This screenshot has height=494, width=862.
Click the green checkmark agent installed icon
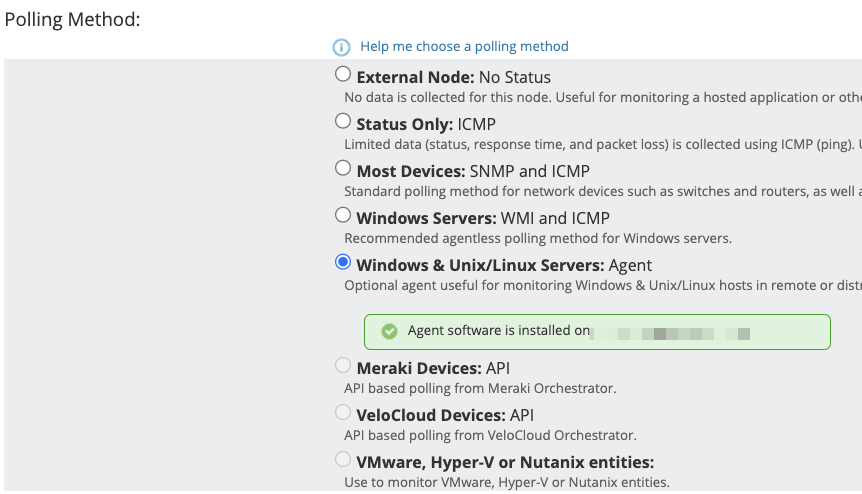click(x=389, y=331)
